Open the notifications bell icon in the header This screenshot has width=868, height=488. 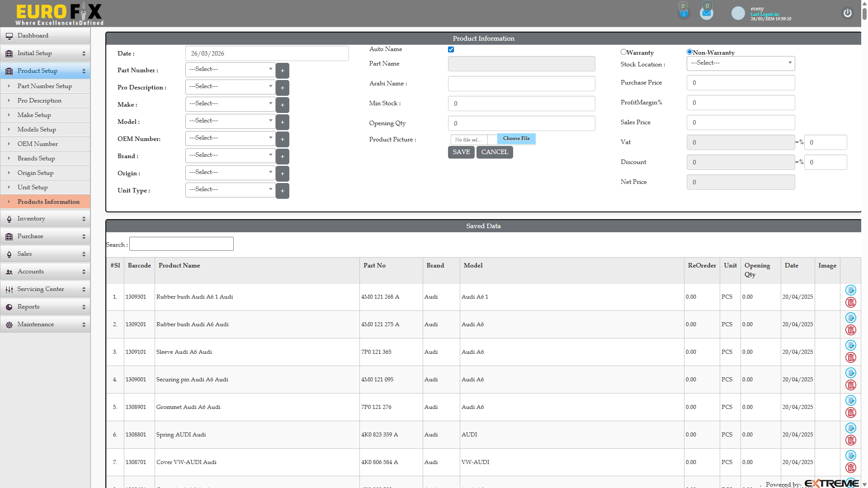684,12
